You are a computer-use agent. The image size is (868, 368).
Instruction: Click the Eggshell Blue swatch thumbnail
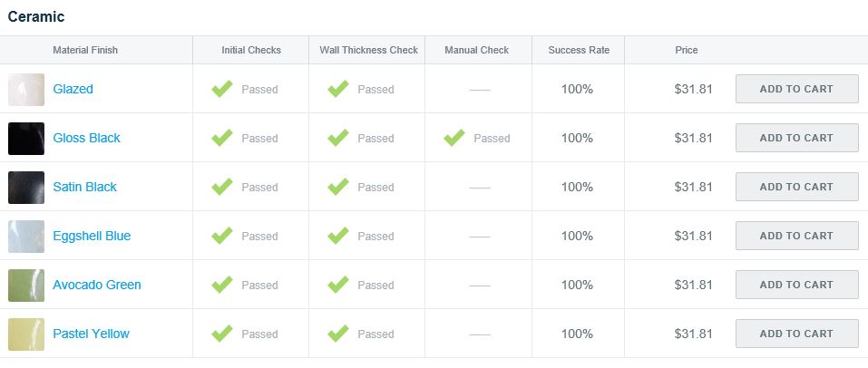[x=26, y=237]
